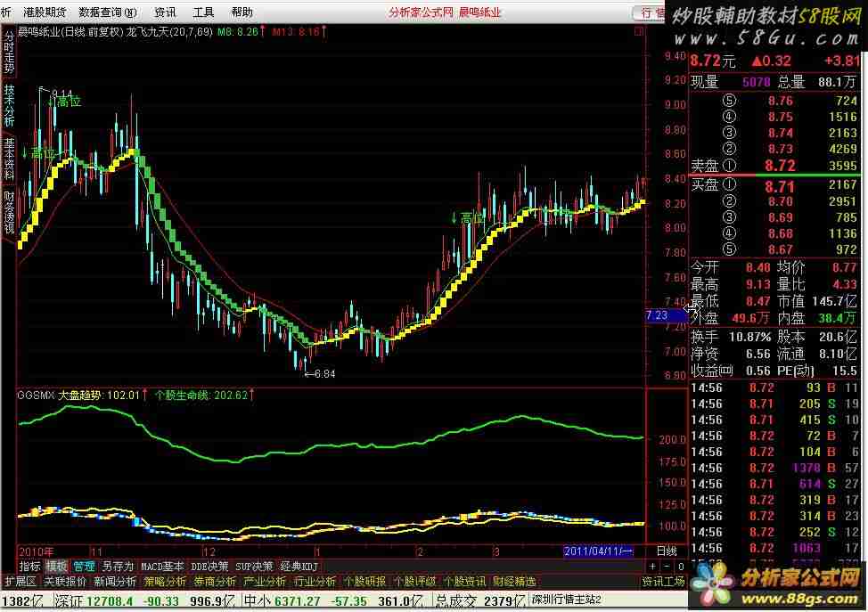868x612 pixels.
Task: Click the current price 8.72元
Action: pos(713,61)
